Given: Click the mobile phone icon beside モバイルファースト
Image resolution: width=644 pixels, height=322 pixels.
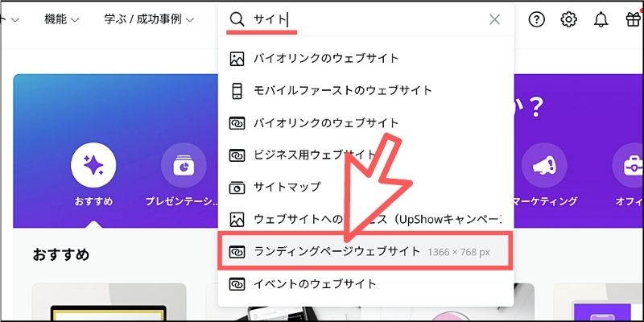Looking at the screenshot, I should pos(237,90).
